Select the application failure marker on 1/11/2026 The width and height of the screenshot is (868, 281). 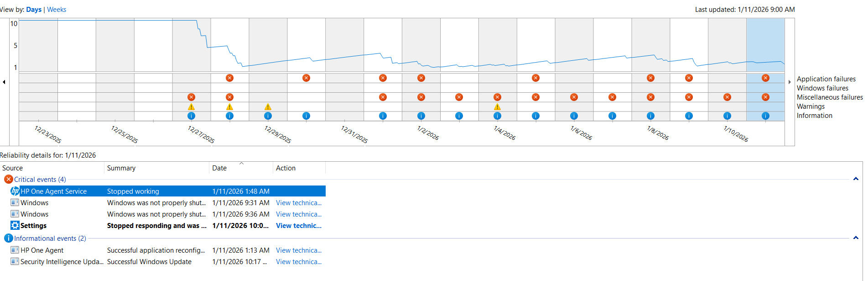(x=765, y=78)
